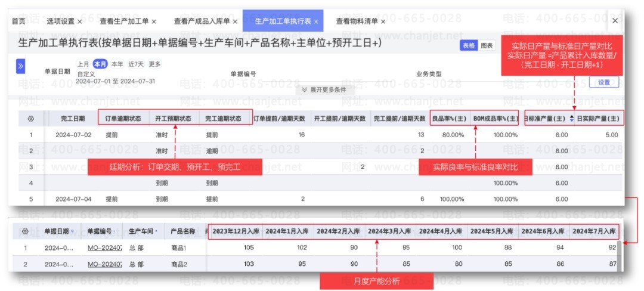
Task: Click the filter dot next to 单据日期 header
Action: 73,231
